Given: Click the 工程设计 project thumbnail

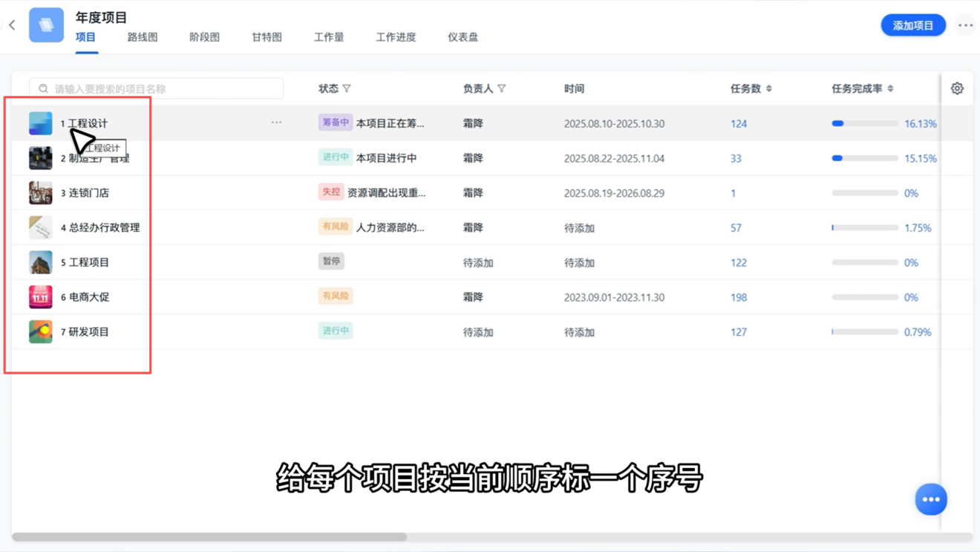Looking at the screenshot, I should tap(41, 123).
